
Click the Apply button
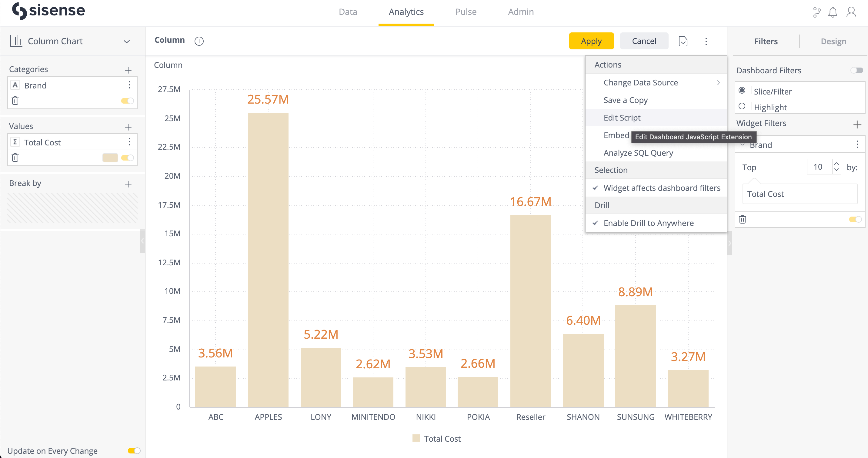coord(591,41)
